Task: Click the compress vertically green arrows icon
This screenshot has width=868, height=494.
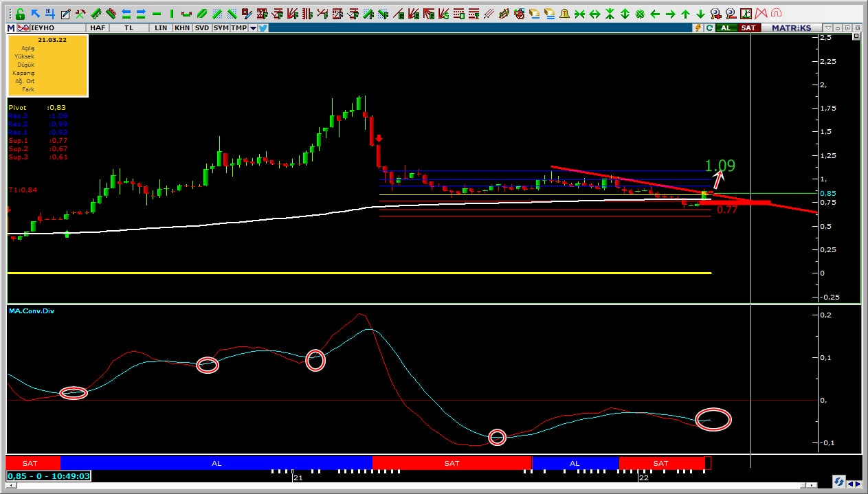Action: click(610, 14)
